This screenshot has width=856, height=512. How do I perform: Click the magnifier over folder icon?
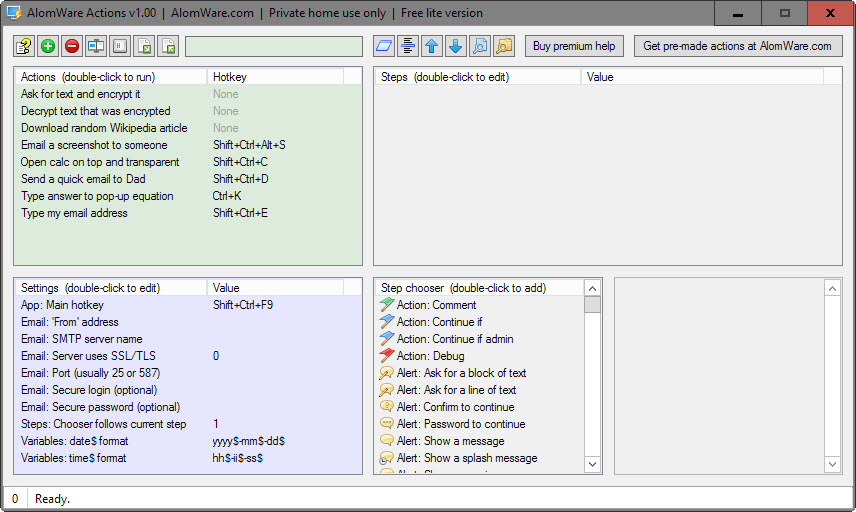[504, 46]
